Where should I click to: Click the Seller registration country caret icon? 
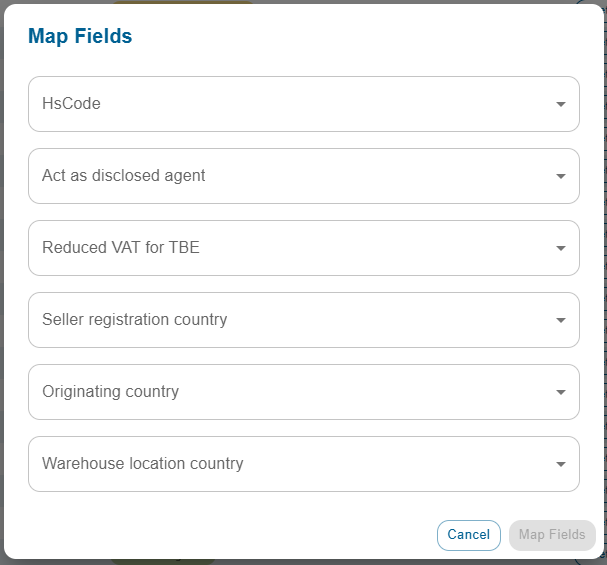(560, 320)
